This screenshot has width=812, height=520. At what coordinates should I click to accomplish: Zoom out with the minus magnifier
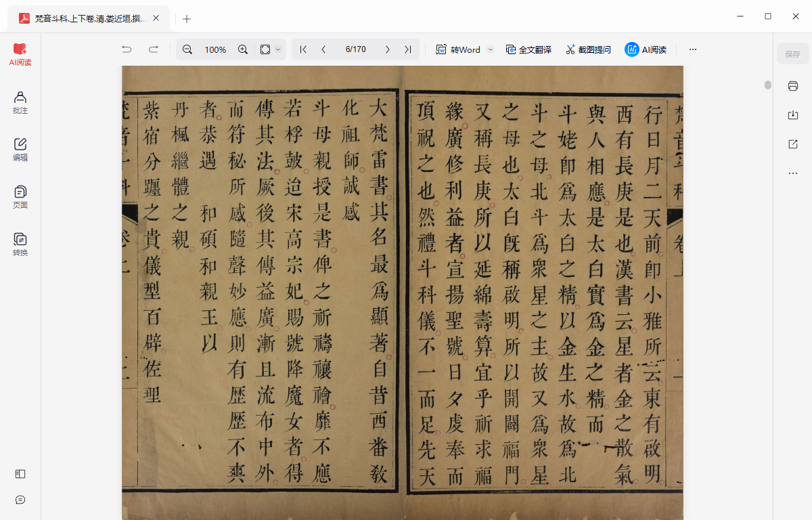tap(187, 49)
